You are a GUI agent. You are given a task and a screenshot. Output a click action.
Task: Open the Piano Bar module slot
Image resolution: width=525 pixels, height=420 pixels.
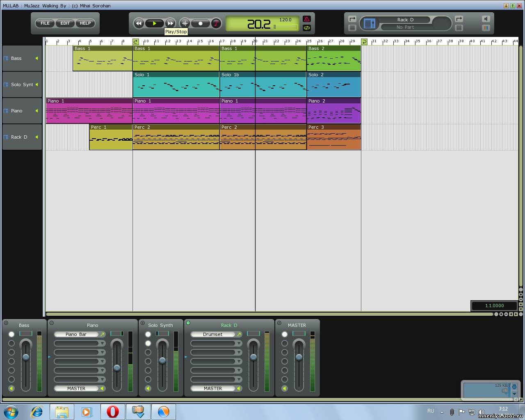(76, 334)
